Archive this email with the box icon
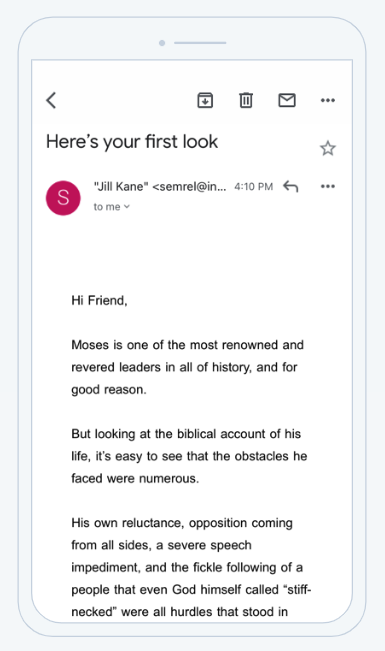Screen dimensions: 385x651 click(205, 100)
